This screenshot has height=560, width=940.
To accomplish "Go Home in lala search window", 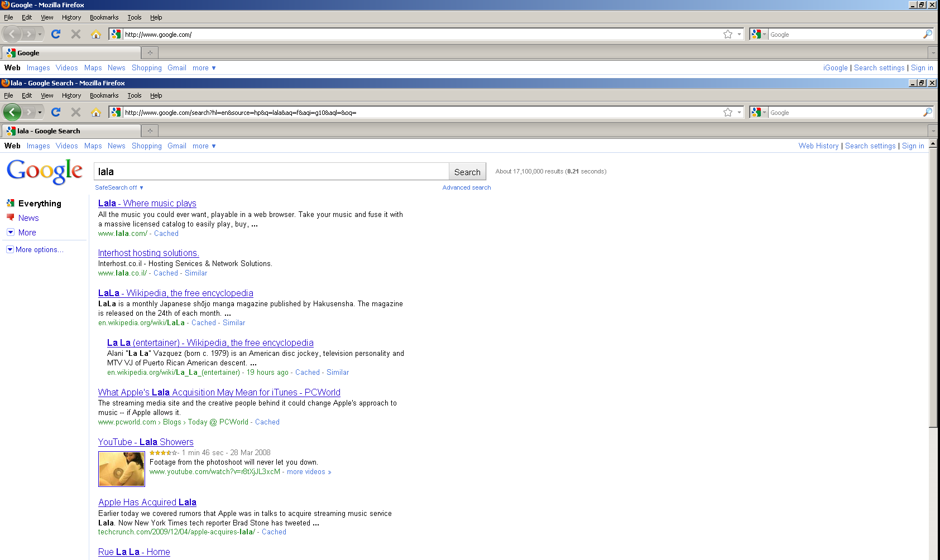I will [96, 112].
